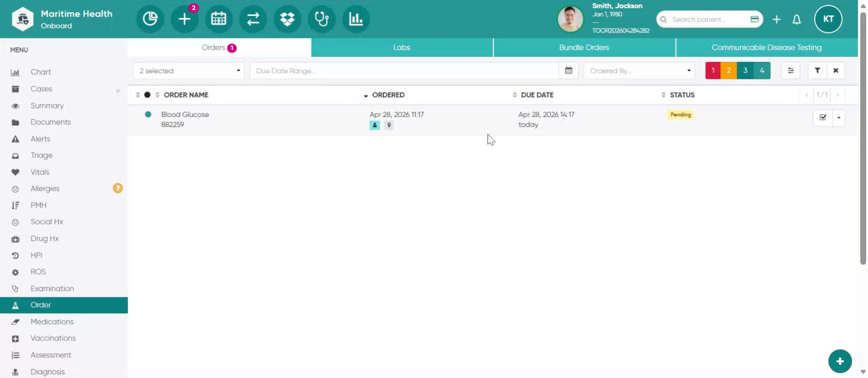The image size is (868, 378).
Task: Click the location pin icon under ordered date
Action: (389, 125)
